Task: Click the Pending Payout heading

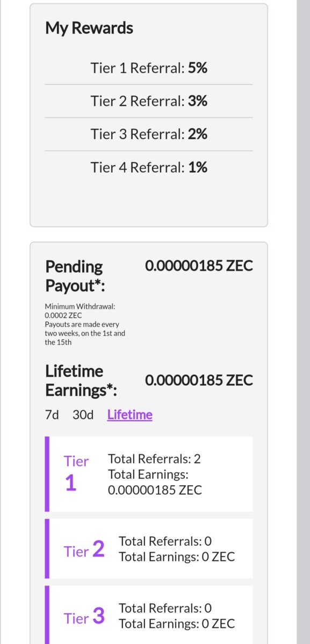Action: pos(75,276)
